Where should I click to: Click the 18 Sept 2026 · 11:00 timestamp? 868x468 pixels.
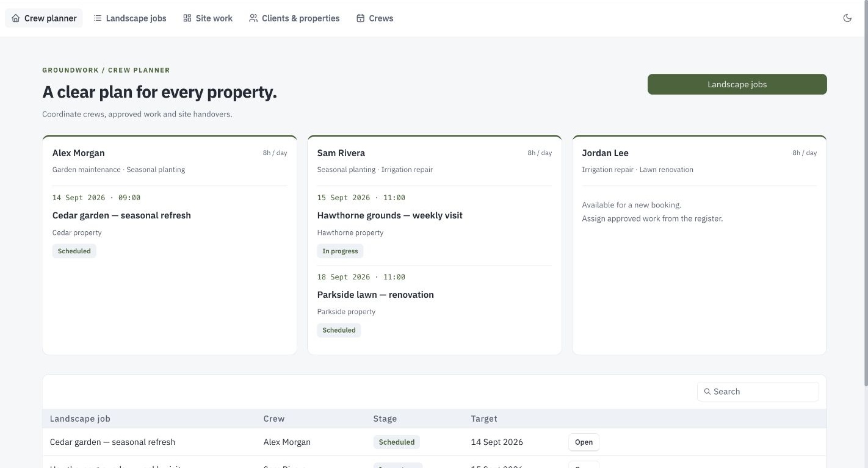click(361, 277)
